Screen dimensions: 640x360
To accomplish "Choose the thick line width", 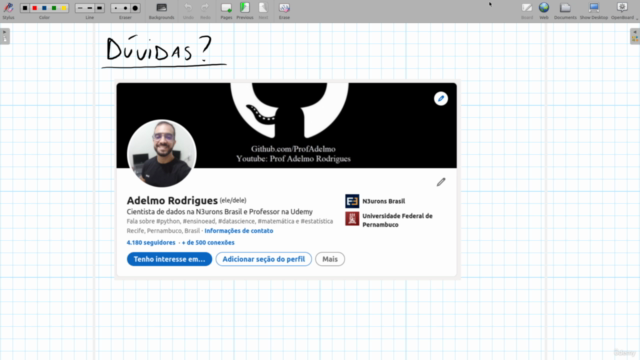I will [100, 8].
